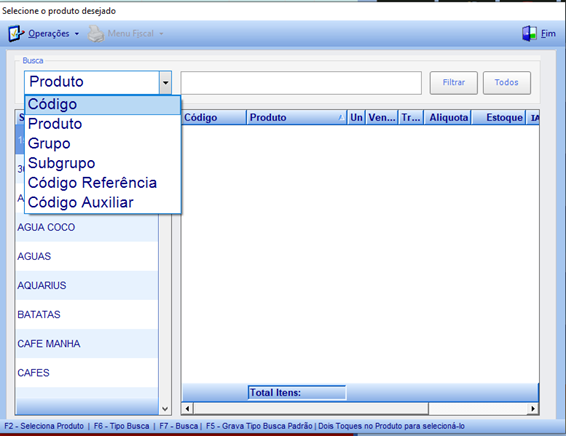
Task: Click the product grid horizontal scrollbar thumb
Action: click(x=311, y=409)
